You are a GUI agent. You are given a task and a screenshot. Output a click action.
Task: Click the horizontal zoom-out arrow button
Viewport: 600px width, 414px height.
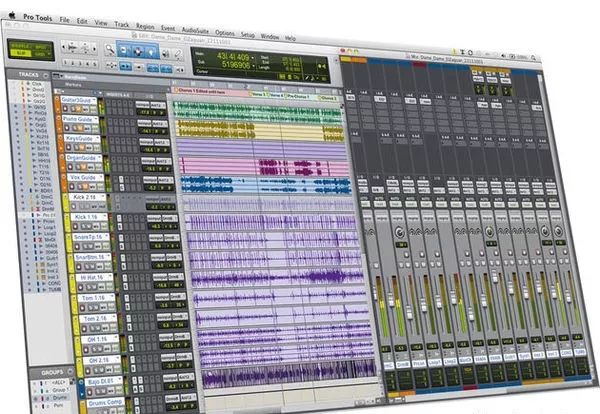tap(64, 47)
